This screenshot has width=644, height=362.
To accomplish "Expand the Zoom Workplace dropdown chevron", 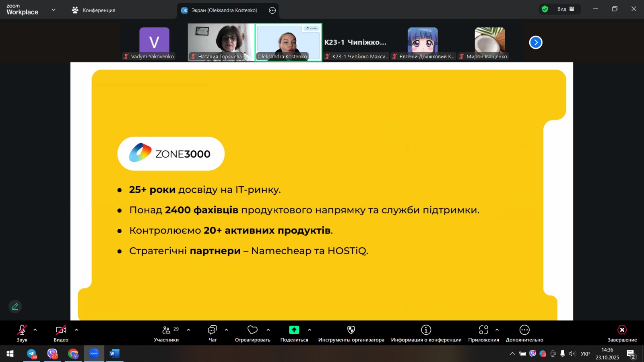I will tap(54, 10).
